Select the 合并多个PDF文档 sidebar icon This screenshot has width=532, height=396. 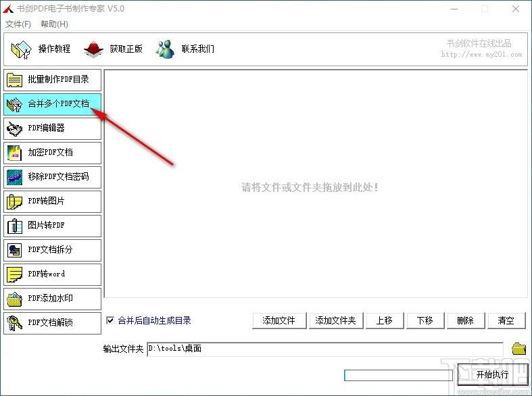(x=15, y=105)
